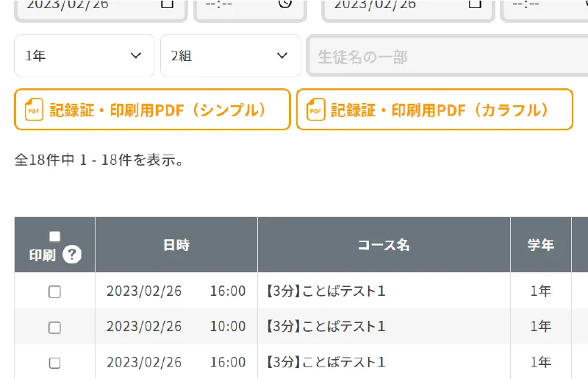Toggle the select-all 印刷 checkbox in the table header
Image resolution: width=588 pixels, height=379 pixels.
coord(54,237)
